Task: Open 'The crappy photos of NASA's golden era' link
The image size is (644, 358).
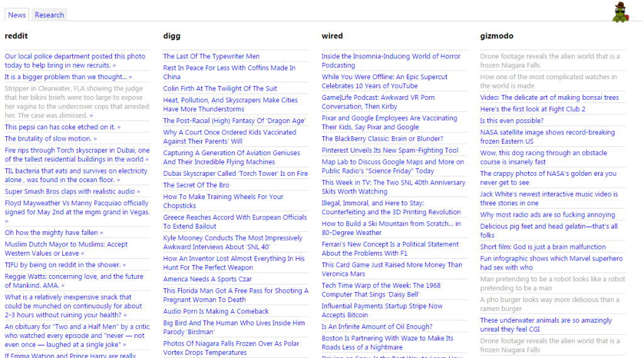Action: [548, 178]
